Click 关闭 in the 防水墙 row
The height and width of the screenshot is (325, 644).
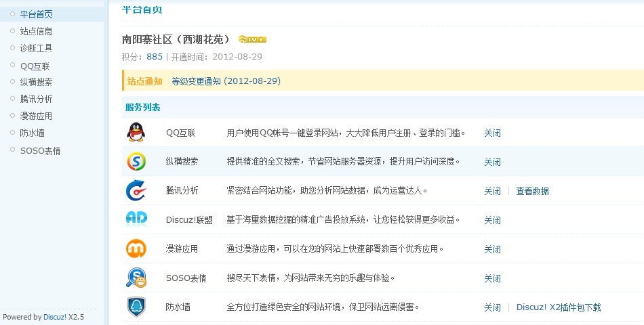(492, 307)
